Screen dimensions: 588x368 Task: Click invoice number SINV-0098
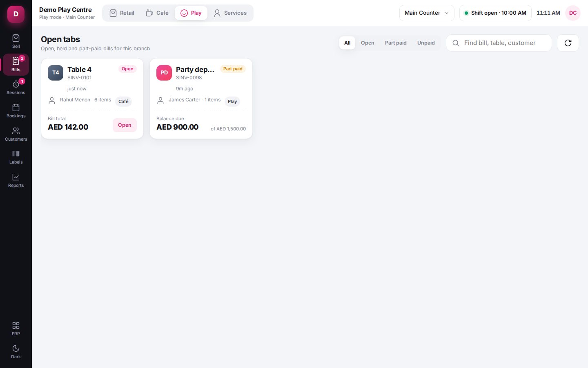point(189,78)
